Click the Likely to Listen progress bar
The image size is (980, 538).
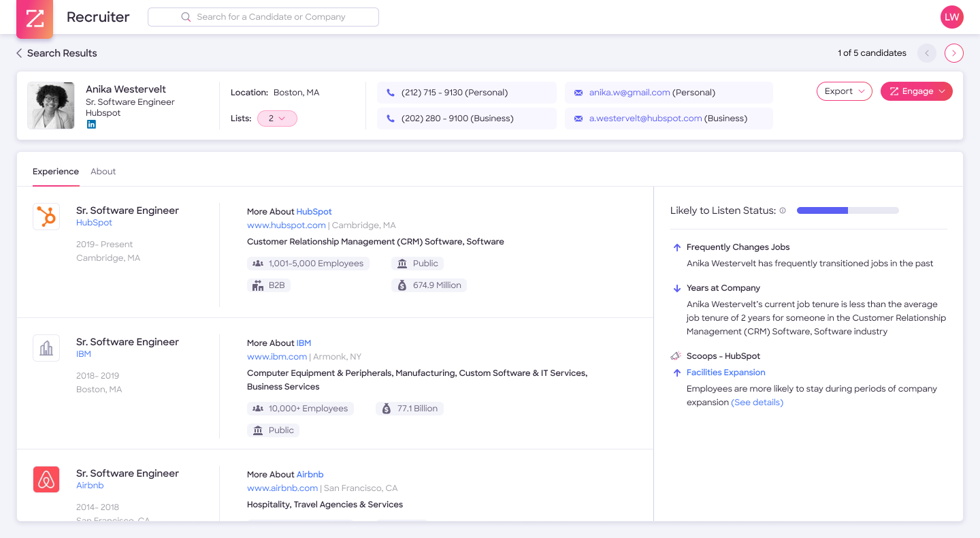point(848,210)
